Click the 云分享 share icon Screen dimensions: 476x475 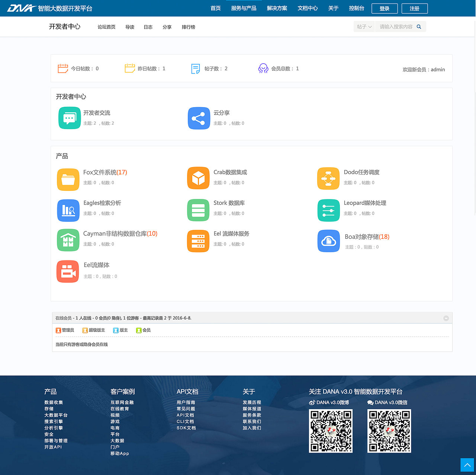[199, 118]
